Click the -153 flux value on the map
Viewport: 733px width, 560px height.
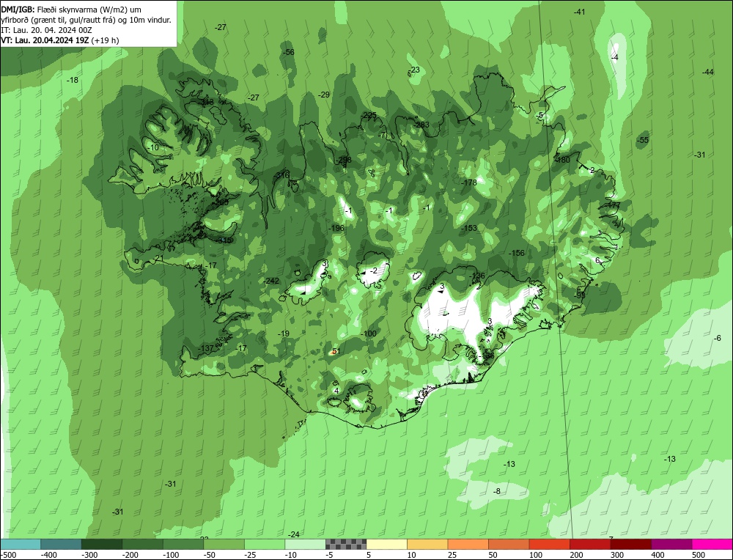(x=468, y=228)
